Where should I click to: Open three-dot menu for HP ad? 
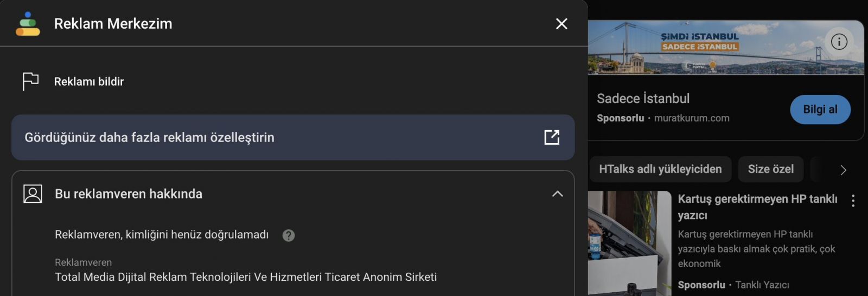(853, 201)
